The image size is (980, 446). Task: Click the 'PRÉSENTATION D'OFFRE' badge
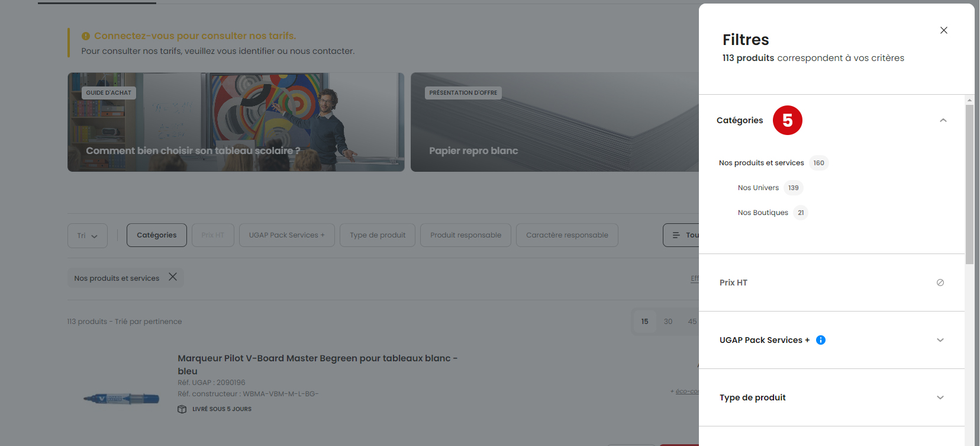(463, 93)
